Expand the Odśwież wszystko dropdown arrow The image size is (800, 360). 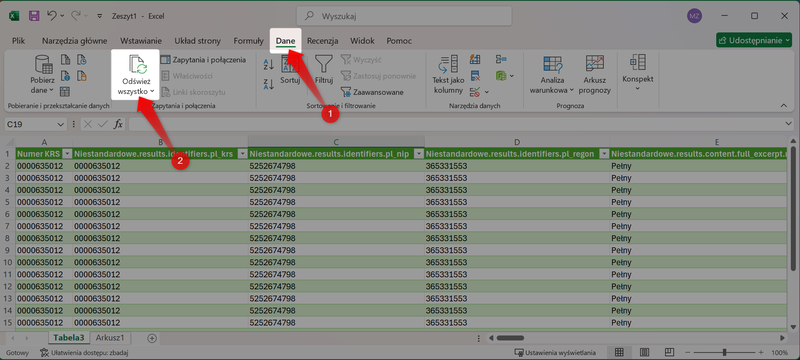[x=152, y=91]
